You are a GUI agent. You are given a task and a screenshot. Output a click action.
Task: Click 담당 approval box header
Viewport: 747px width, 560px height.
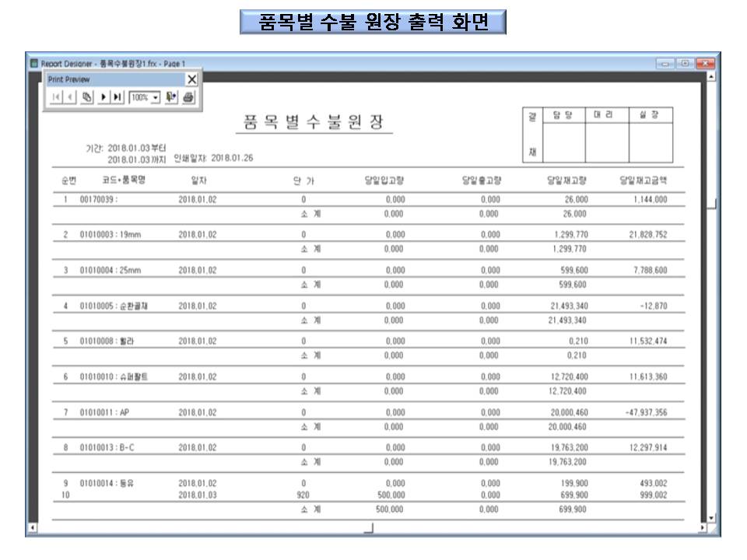[563, 115]
